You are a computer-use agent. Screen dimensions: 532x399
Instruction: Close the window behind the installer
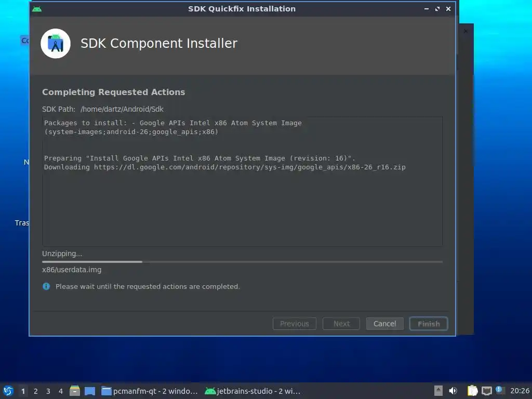[465, 31]
